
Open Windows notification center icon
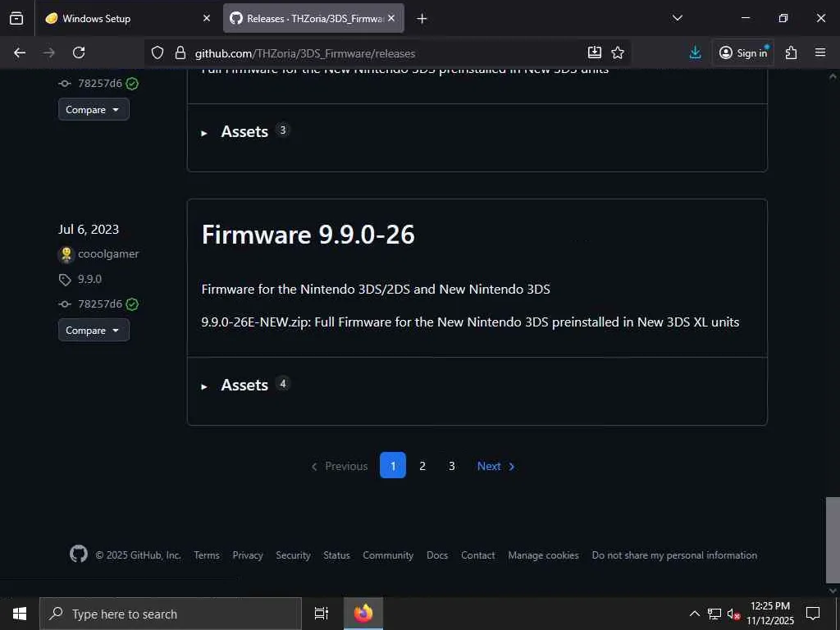[813, 614]
